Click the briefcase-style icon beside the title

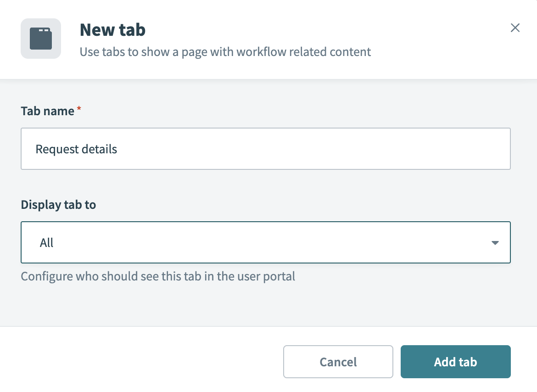[x=40, y=39]
